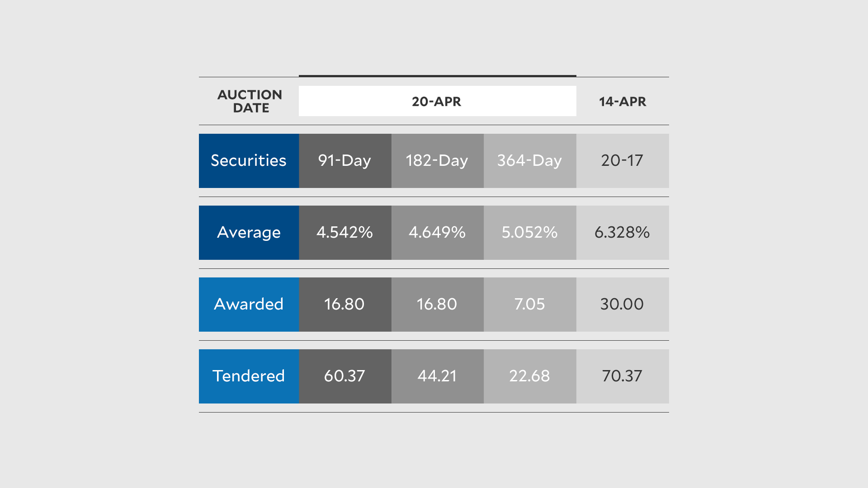Image resolution: width=868 pixels, height=488 pixels.
Task: Click the AUCTION DATE label
Action: coord(250,101)
